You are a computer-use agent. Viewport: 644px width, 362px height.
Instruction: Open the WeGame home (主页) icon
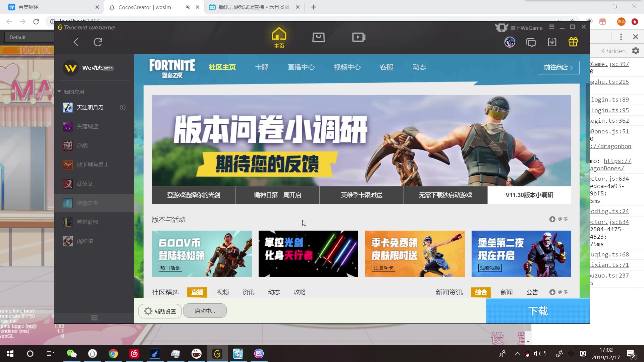(279, 38)
